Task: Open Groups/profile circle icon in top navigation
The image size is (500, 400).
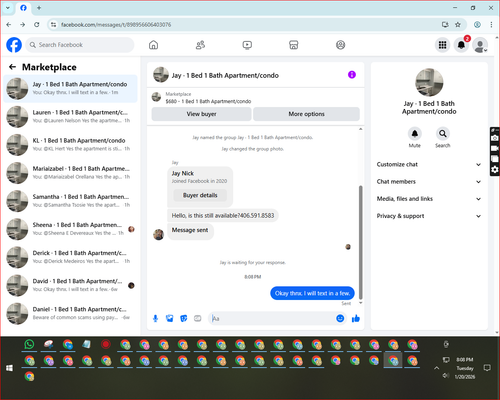Action: pos(340,45)
